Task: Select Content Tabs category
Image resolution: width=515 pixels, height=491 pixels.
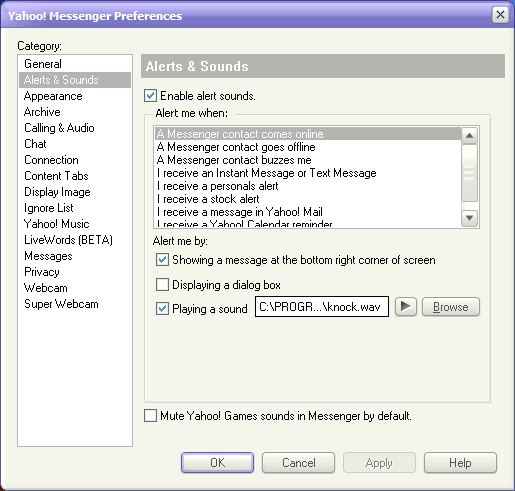Action: pos(75,176)
